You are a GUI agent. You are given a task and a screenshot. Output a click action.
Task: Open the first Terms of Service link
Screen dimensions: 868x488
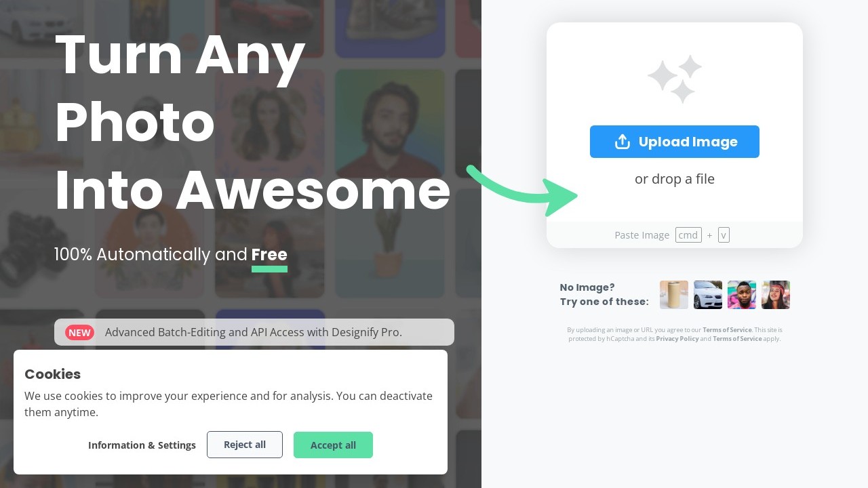[727, 330]
